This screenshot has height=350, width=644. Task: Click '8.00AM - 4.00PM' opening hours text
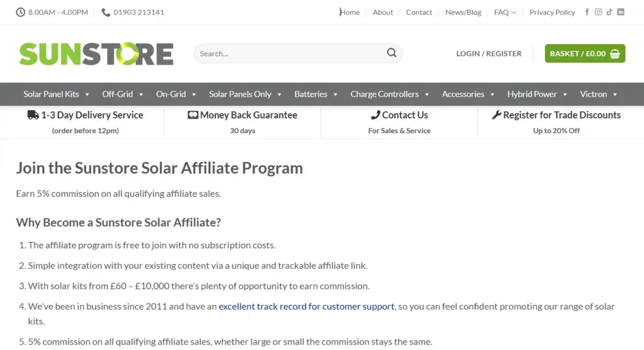pos(58,13)
